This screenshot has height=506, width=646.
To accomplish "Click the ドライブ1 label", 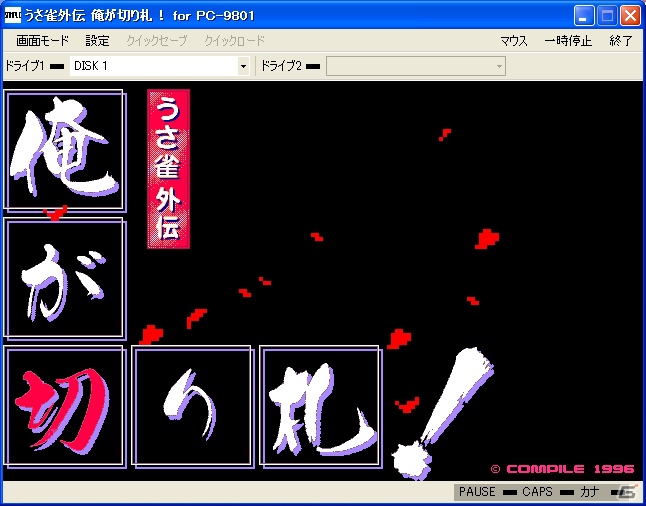I will coord(25,66).
